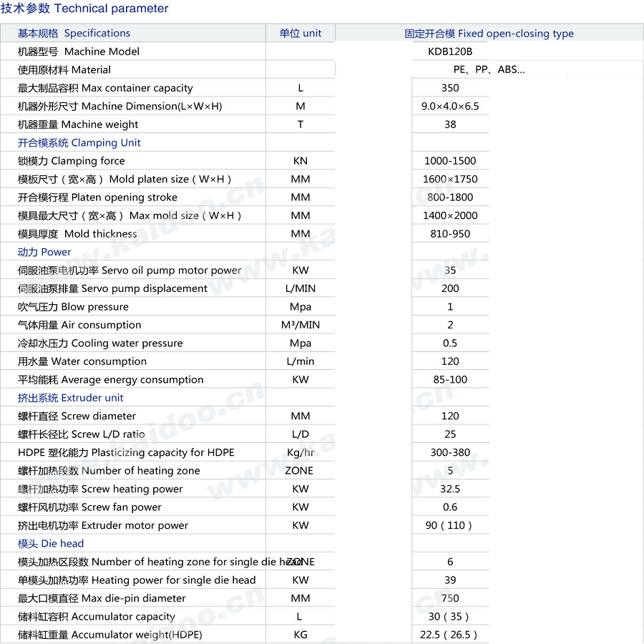Select the "气体用量 Air consumption" row label
Screen dimensions: 644x644
tap(79, 325)
